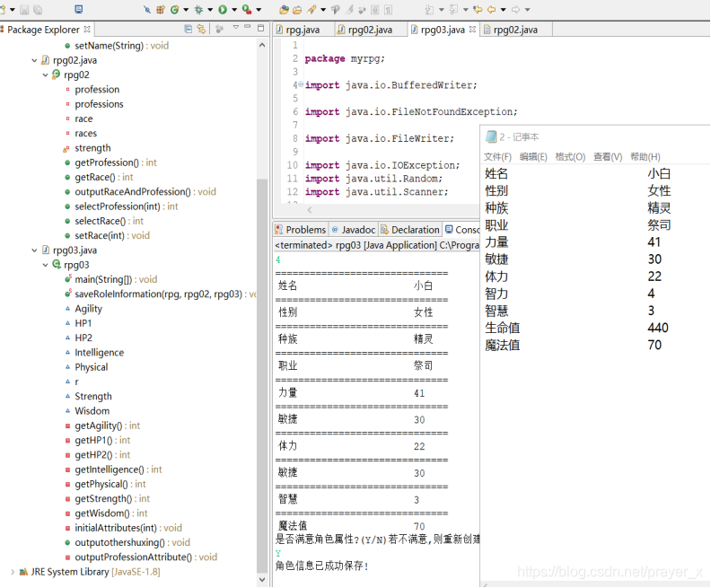Viewport: 711px width, 588px height.
Task: Close the rpg03.java editor tab
Action: pos(472,30)
